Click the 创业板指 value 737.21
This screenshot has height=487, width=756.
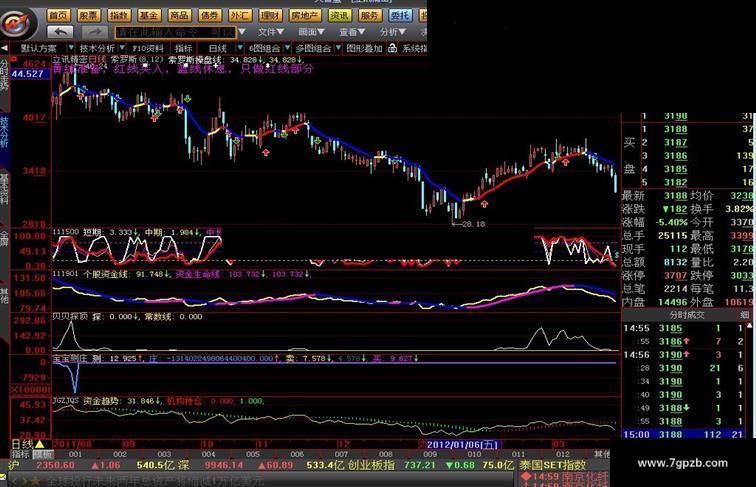420,465
